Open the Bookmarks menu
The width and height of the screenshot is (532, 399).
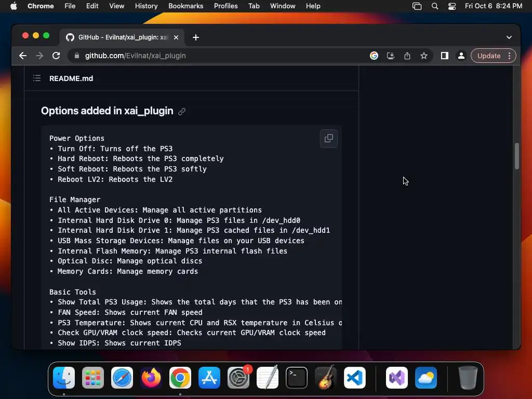[186, 6]
